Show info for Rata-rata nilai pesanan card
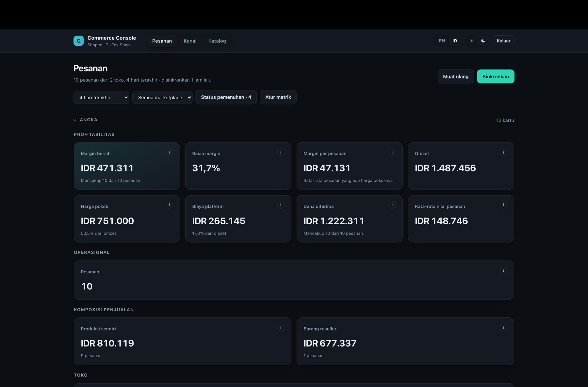The height and width of the screenshot is (387, 588). [503, 205]
